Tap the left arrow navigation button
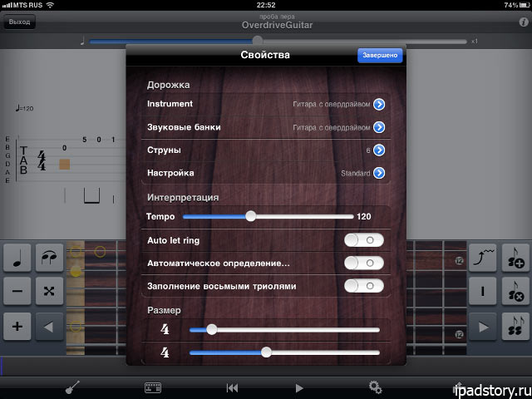Screen dimensions: 532x399 (x=50, y=327)
